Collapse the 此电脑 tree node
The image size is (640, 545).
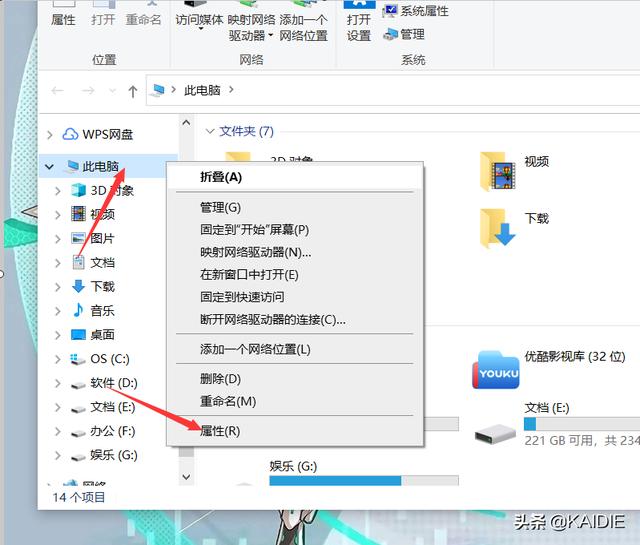coord(49,166)
